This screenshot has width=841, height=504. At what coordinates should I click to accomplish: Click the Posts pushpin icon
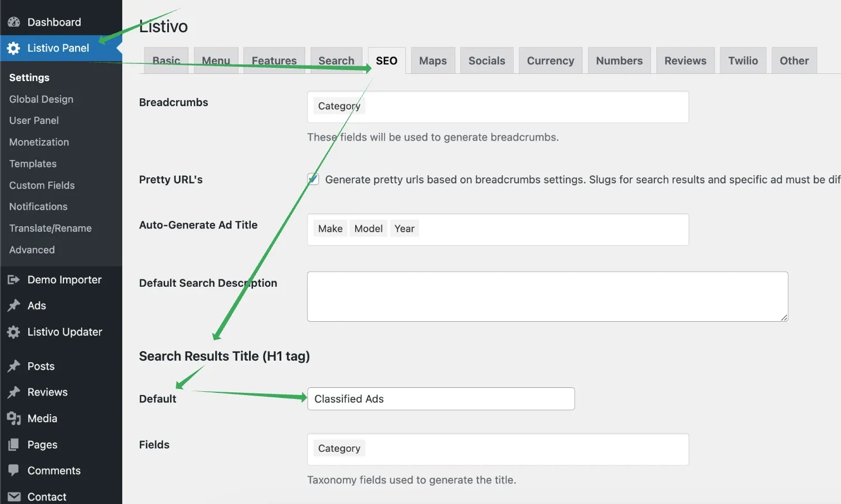[x=14, y=366]
